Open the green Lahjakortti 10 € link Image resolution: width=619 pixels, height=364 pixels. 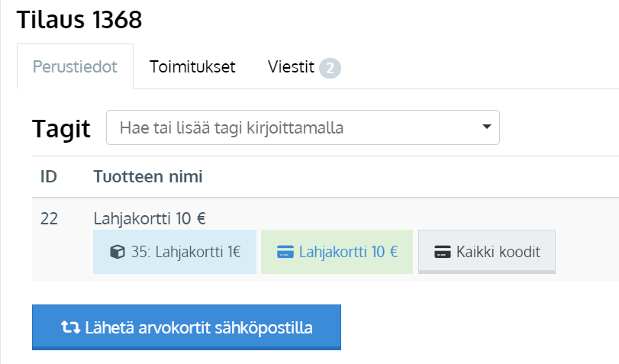(x=348, y=252)
